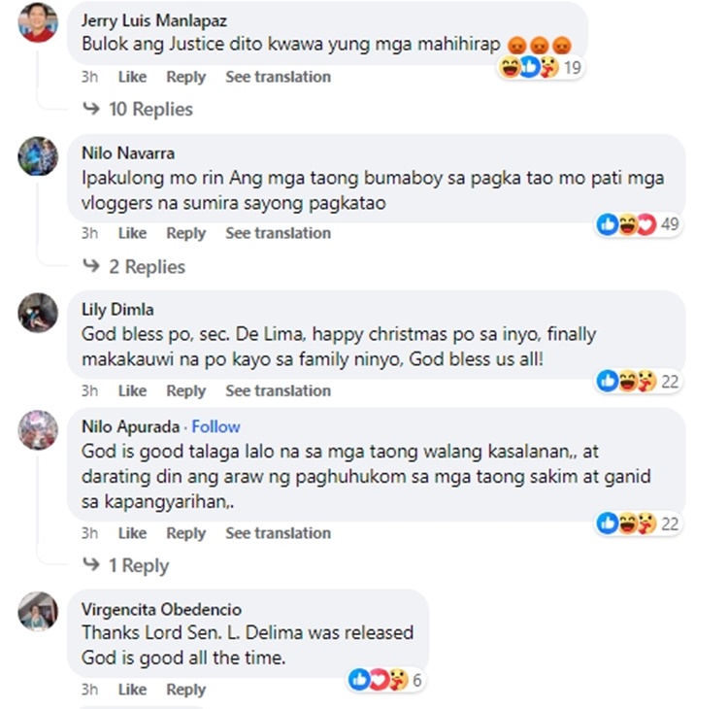Open reactions on Virgencita Obedencio's comment
728x709 pixels.
tap(385, 680)
